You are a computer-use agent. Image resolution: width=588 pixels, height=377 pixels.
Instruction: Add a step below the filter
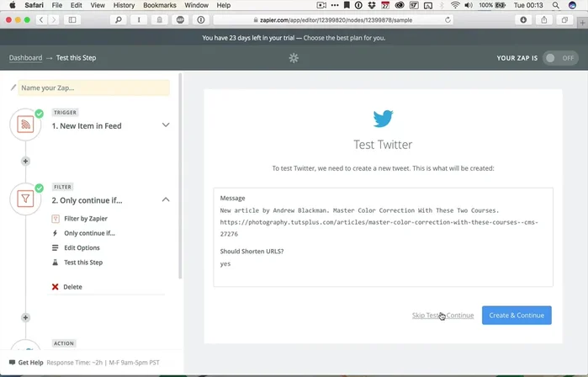click(25, 317)
